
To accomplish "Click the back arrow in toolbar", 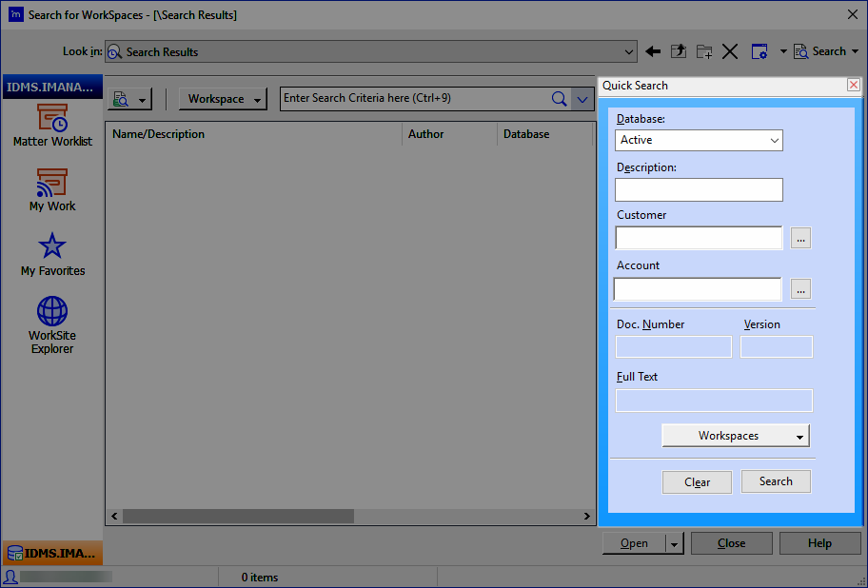I will click(x=653, y=51).
